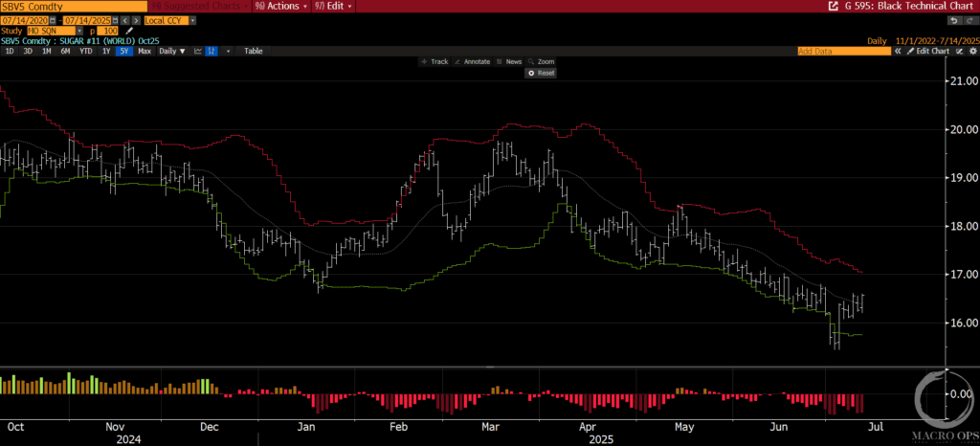The width and height of the screenshot is (980, 446).
Task: Click the Reset zoom button
Action: pos(542,73)
